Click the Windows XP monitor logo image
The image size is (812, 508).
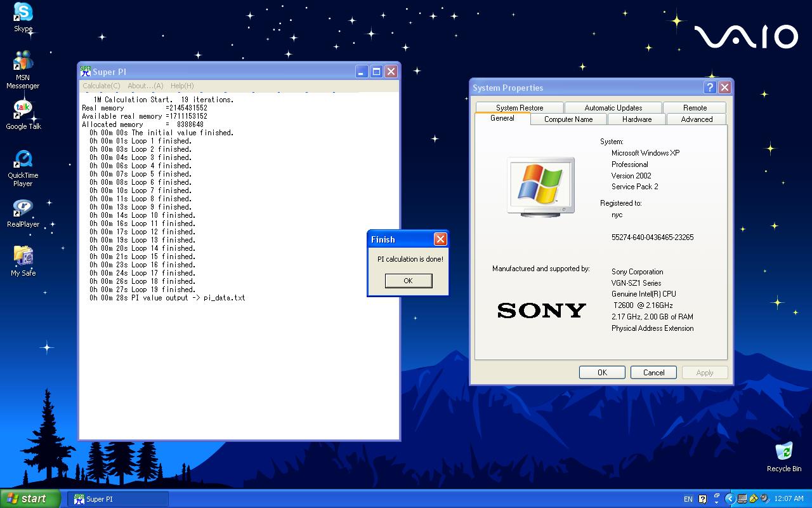541,187
